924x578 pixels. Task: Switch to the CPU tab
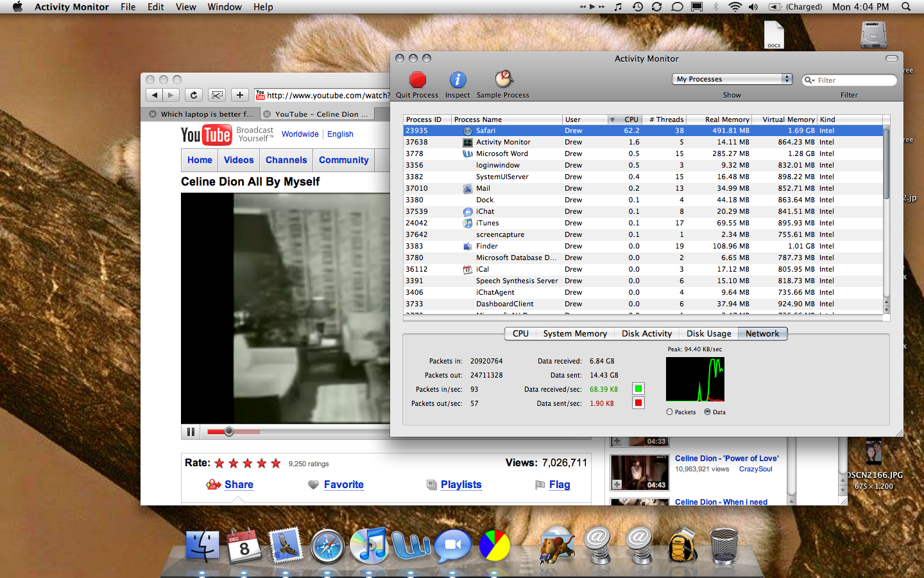tap(520, 333)
